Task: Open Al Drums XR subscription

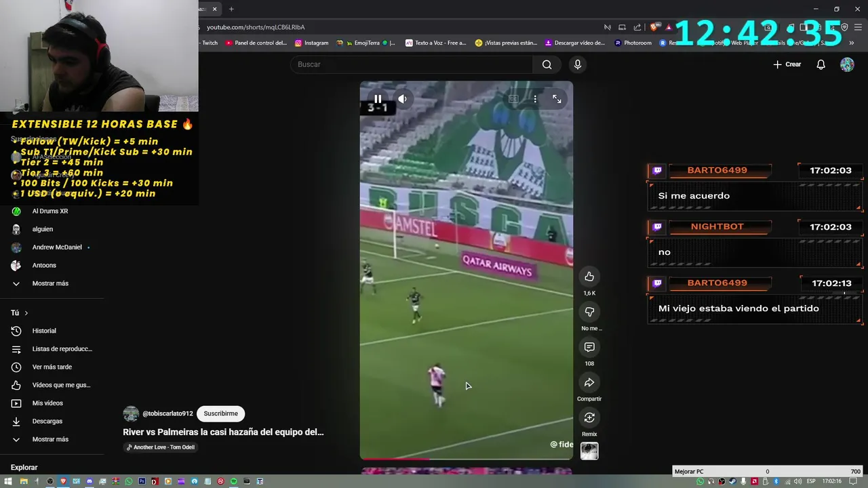Action: point(50,211)
